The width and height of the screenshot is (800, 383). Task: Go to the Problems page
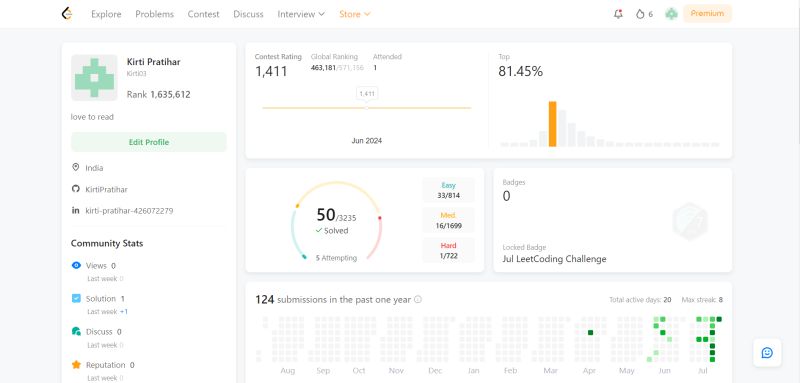click(x=155, y=14)
